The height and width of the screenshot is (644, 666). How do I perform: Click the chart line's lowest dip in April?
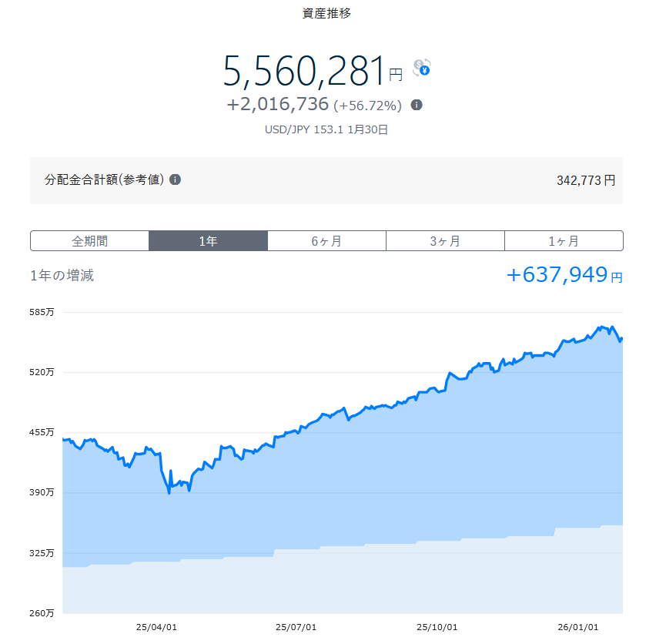point(169,491)
